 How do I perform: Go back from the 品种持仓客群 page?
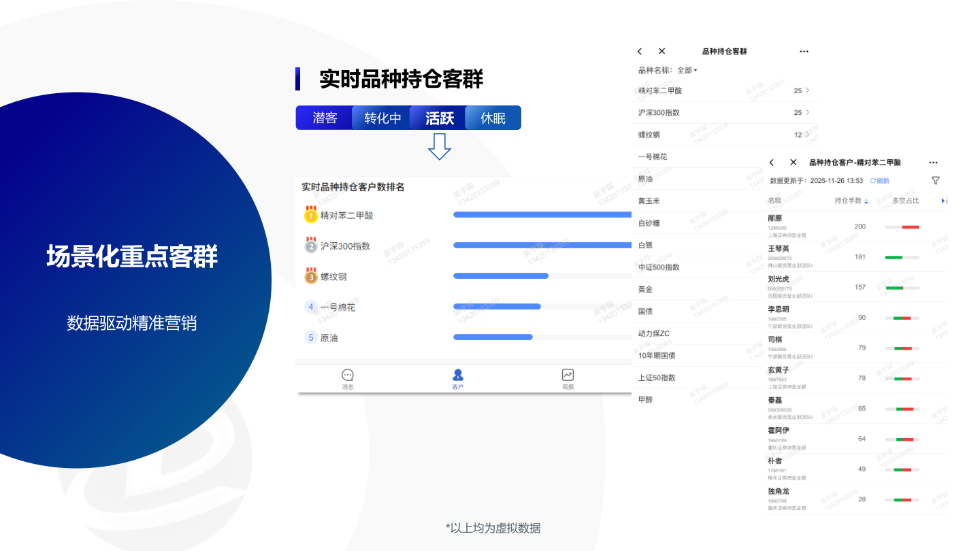point(640,52)
